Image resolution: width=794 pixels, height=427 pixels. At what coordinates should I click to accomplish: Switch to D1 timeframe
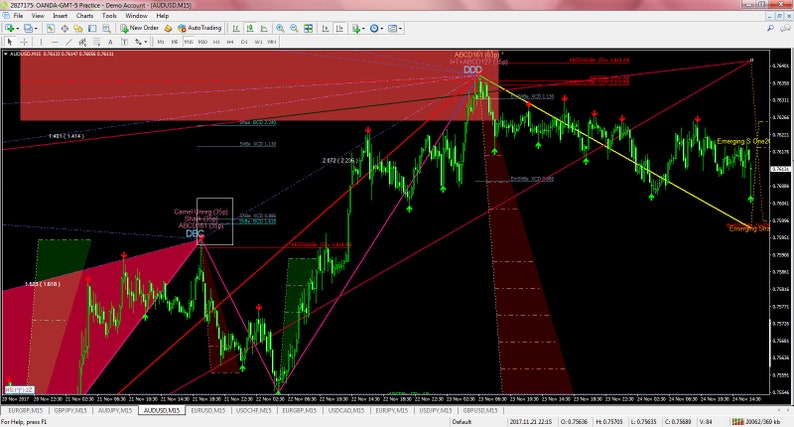pyautogui.click(x=244, y=42)
